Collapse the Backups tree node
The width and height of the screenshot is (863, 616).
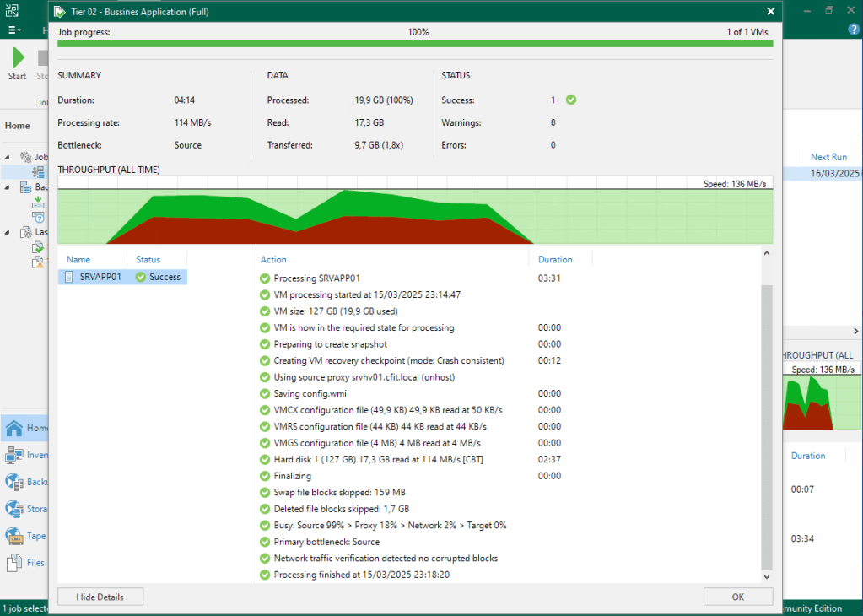coord(8,187)
